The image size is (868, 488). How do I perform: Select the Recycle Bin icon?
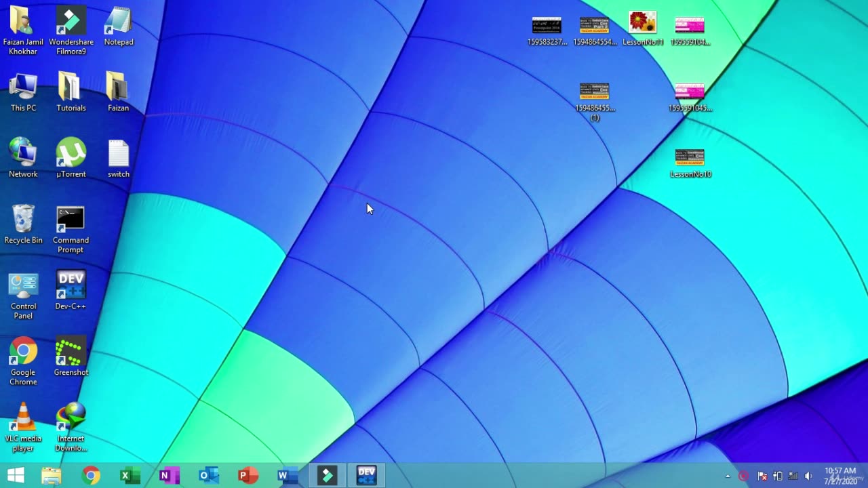pos(23,225)
